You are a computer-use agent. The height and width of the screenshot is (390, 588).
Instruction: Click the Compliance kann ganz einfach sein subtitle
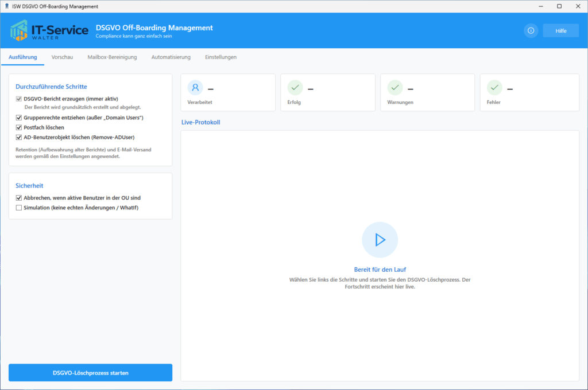tap(134, 36)
